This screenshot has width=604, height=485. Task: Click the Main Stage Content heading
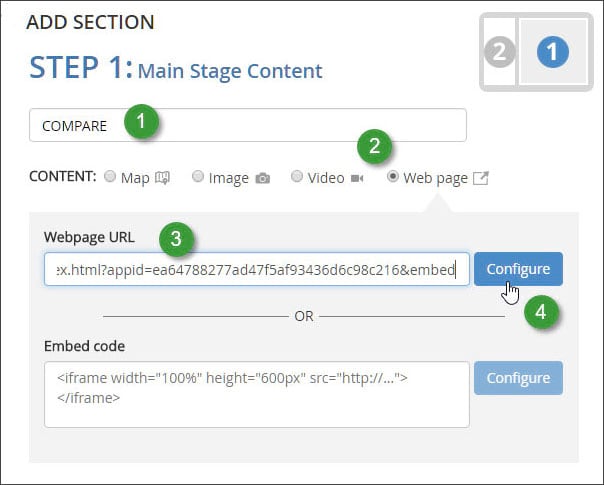229,71
